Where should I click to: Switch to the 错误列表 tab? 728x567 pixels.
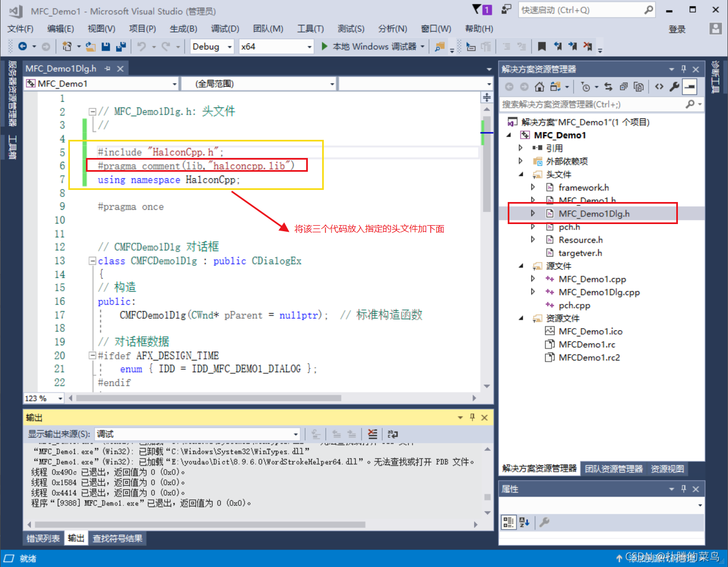tap(44, 538)
